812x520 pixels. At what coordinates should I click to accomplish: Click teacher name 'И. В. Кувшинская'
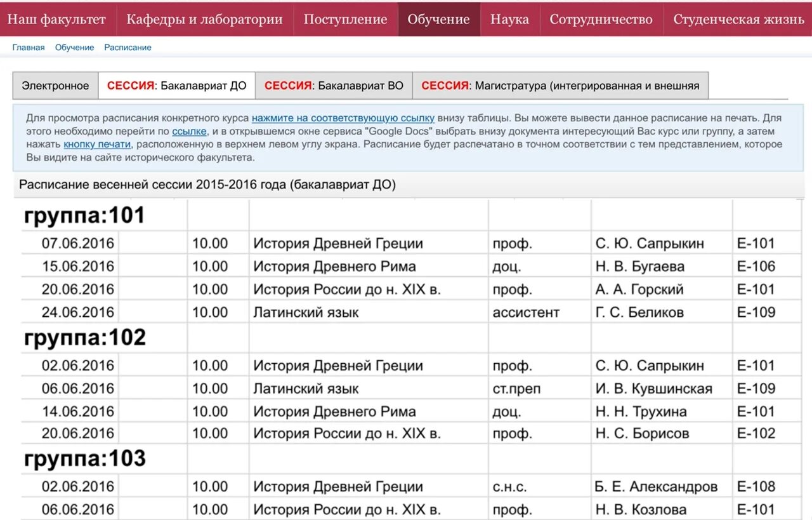click(x=654, y=389)
